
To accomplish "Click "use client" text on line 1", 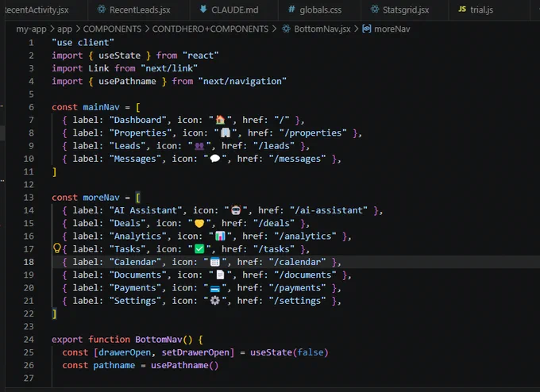I will (83, 42).
